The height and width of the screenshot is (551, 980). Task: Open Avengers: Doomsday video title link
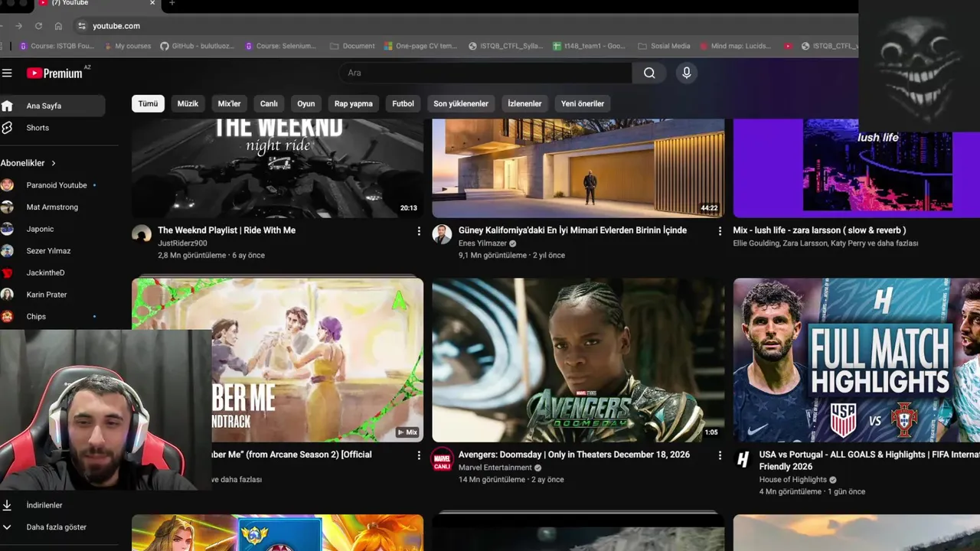(x=574, y=455)
